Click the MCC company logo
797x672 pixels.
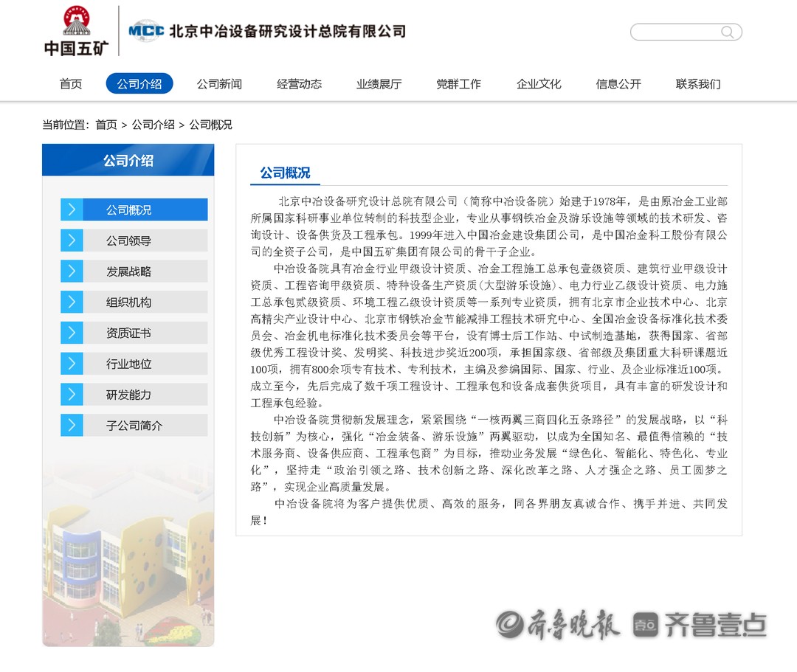[x=146, y=31]
